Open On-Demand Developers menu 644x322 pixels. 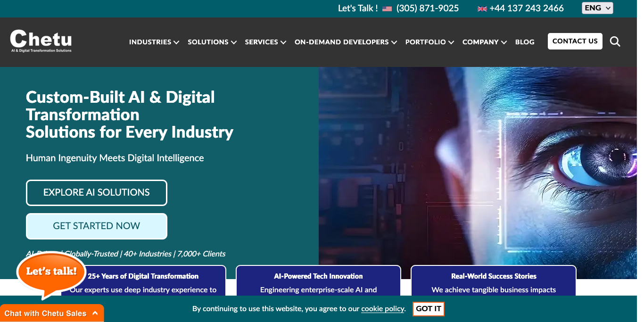345,42
